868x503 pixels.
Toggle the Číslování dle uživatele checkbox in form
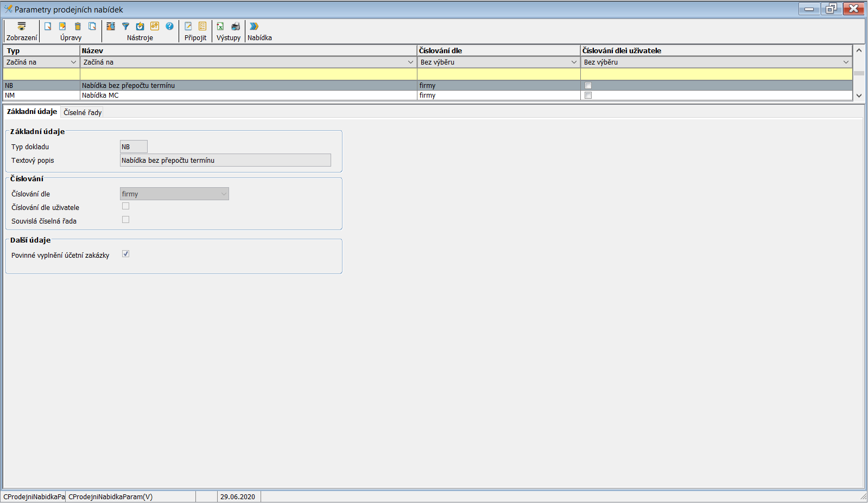point(125,206)
